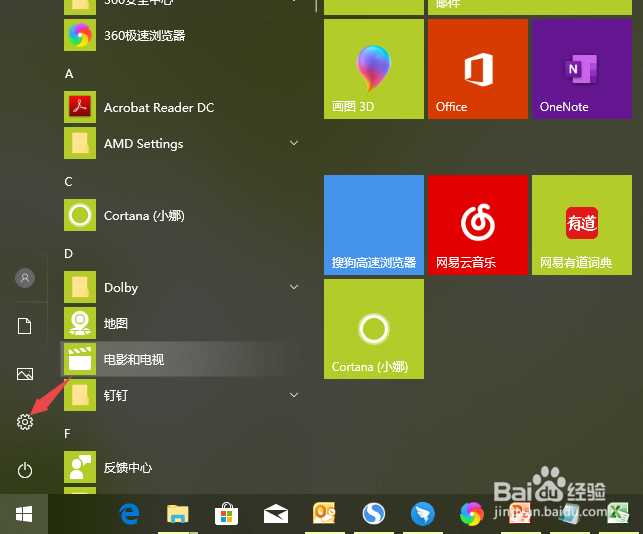Open 钉钉 folder icon in app list
The image size is (643, 534).
pos(80,395)
